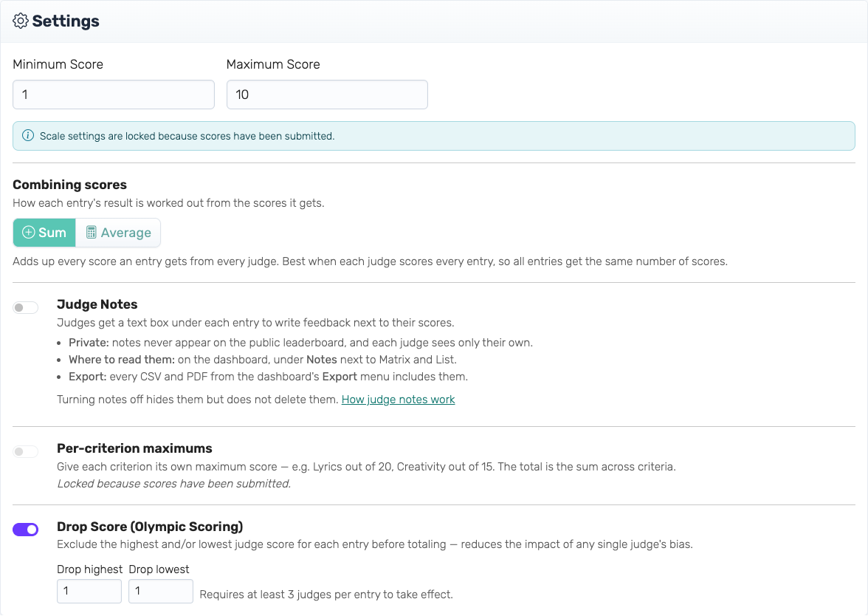Click the Minimum Score input field
The height and width of the screenshot is (616, 868).
tap(114, 95)
